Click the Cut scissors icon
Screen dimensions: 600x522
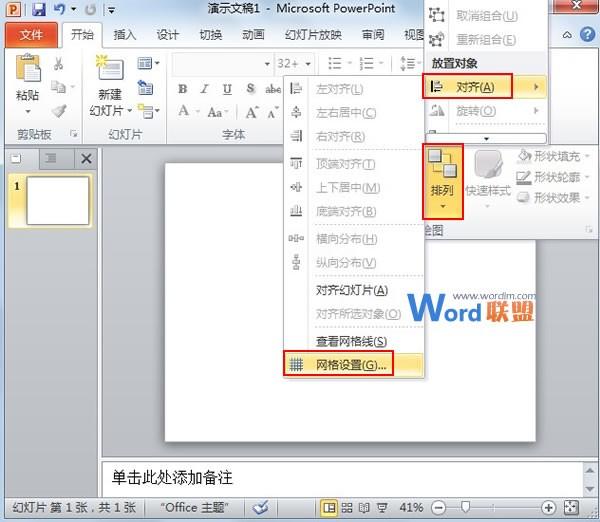coord(59,64)
